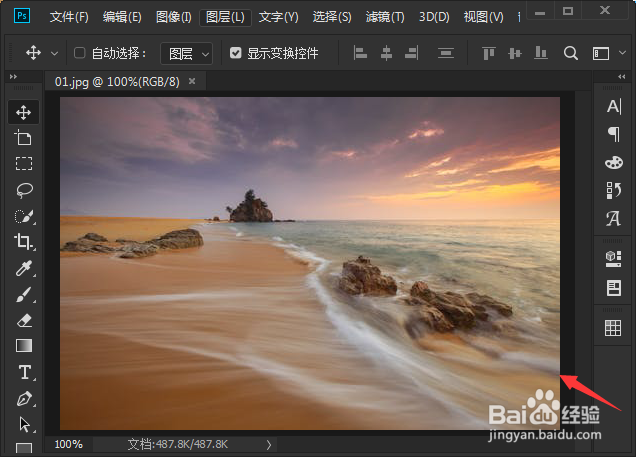The width and height of the screenshot is (636, 457).
Task: Distribute vertically button in options bar
Action: point(446,53)
